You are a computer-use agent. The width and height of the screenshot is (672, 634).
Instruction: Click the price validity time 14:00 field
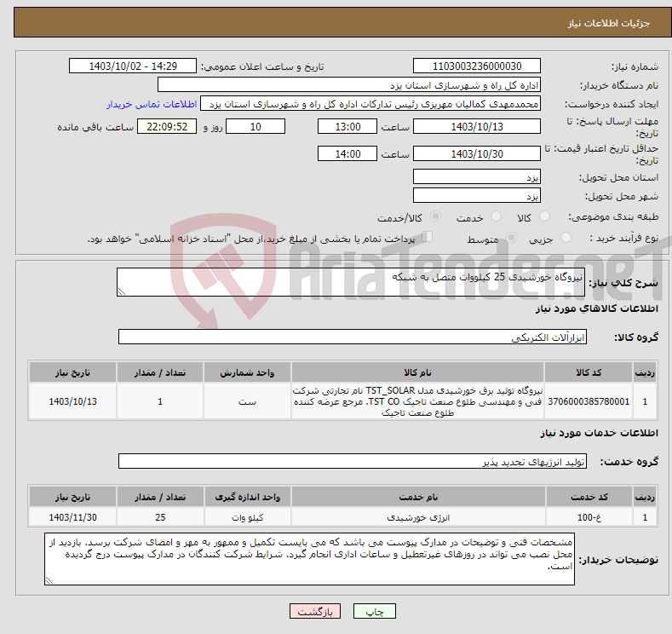(347, 153)
